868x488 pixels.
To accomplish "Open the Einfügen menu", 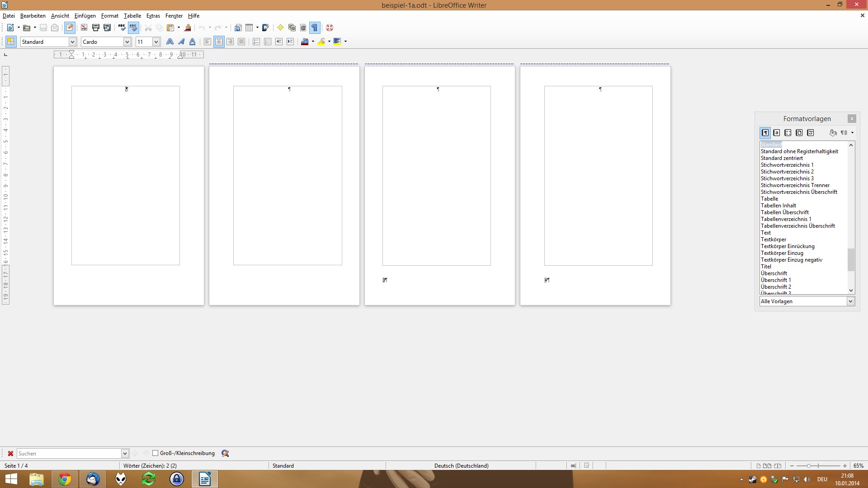I will (x=85, y=16).
